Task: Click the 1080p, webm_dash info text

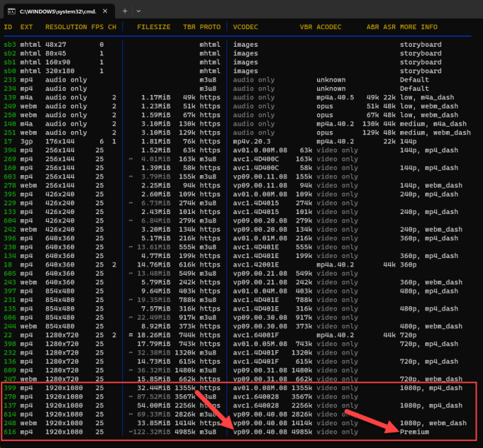Action: pos(432,423)
